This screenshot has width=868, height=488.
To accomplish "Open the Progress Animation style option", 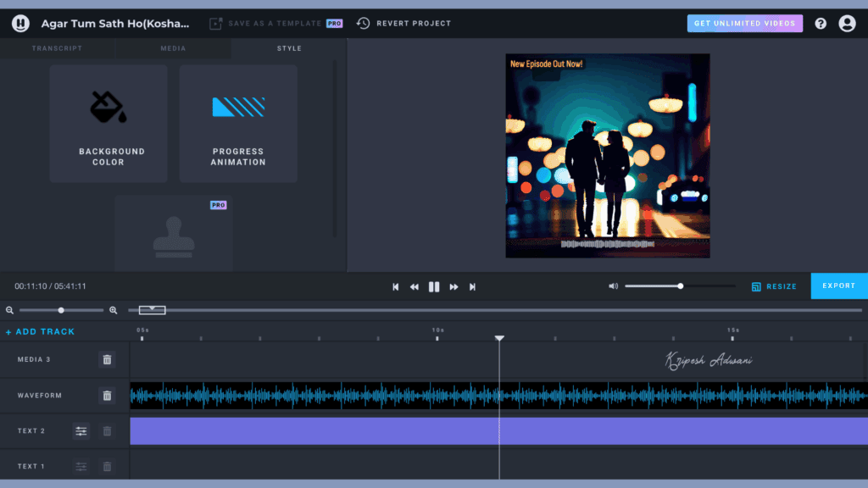I will (238, 124).
